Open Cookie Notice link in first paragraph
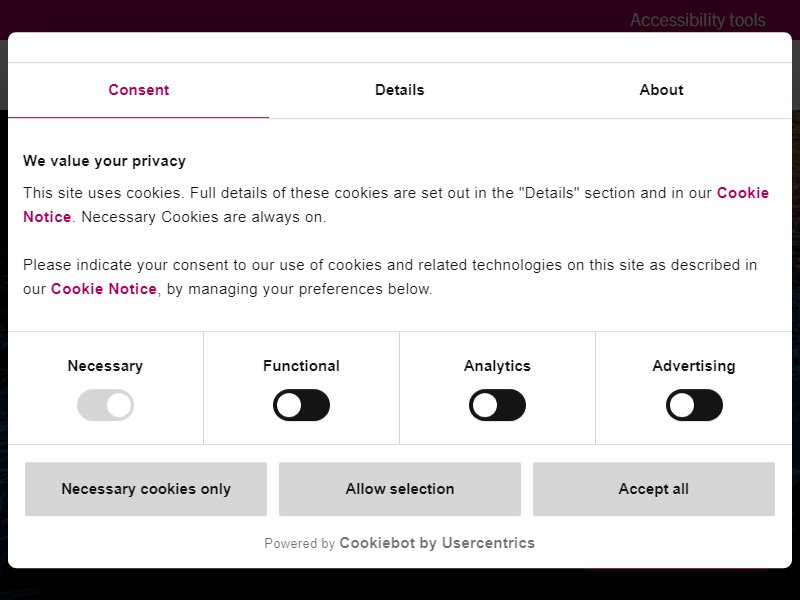The height and width of the screenshot is (600, 800). (x=742, y=193)
